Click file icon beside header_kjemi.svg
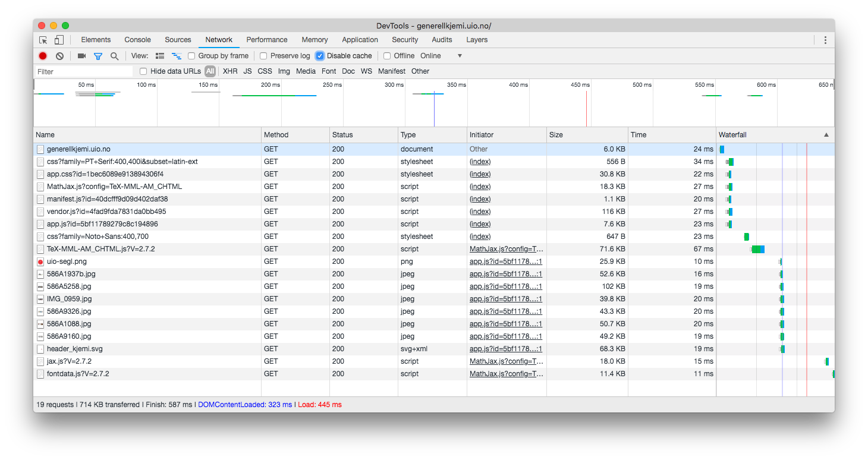The height and width of the screenshot is (460, 868). [x=40, y=349]
